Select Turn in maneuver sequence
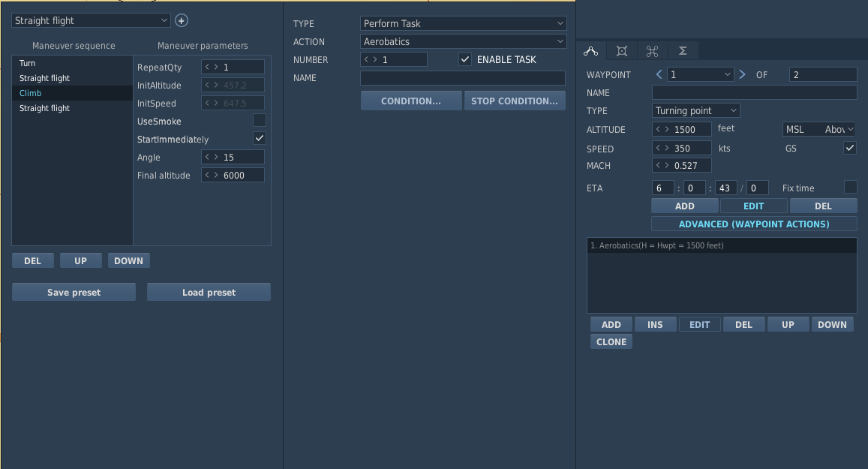Viewport: 868px width, 469px height. pyautogui.click(x=73, y=63)
